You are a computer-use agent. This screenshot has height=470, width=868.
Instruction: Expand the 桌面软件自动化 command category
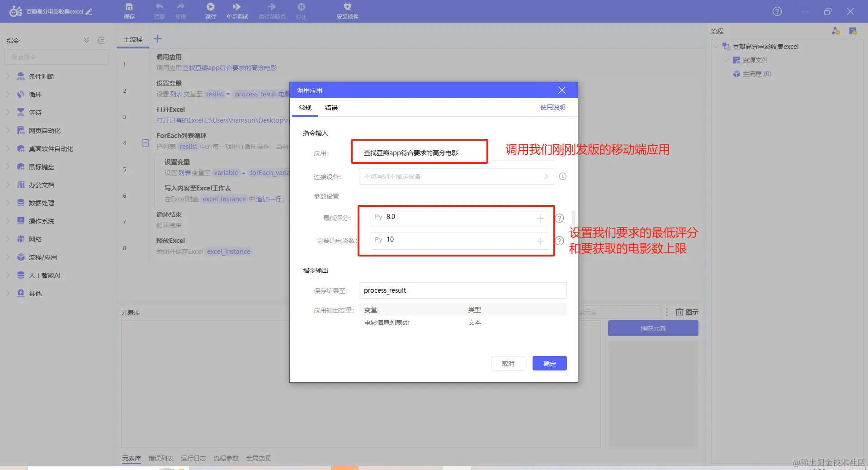click(x=8, y=149)
